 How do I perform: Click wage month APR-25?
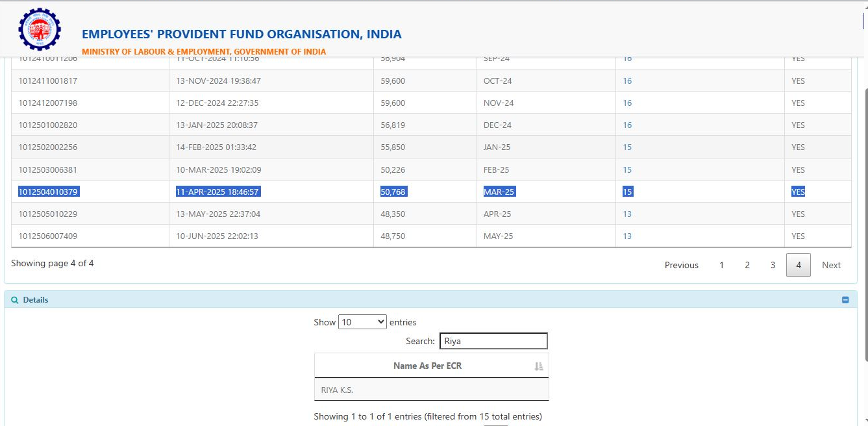tap(497, 214)
